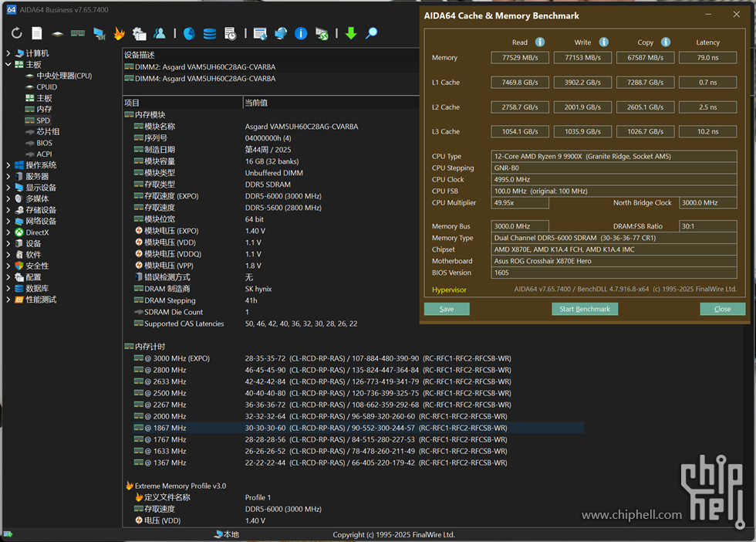The image size is (756, 542).
Task: Click the info icon beside Copy
Action: pos(665,42)
